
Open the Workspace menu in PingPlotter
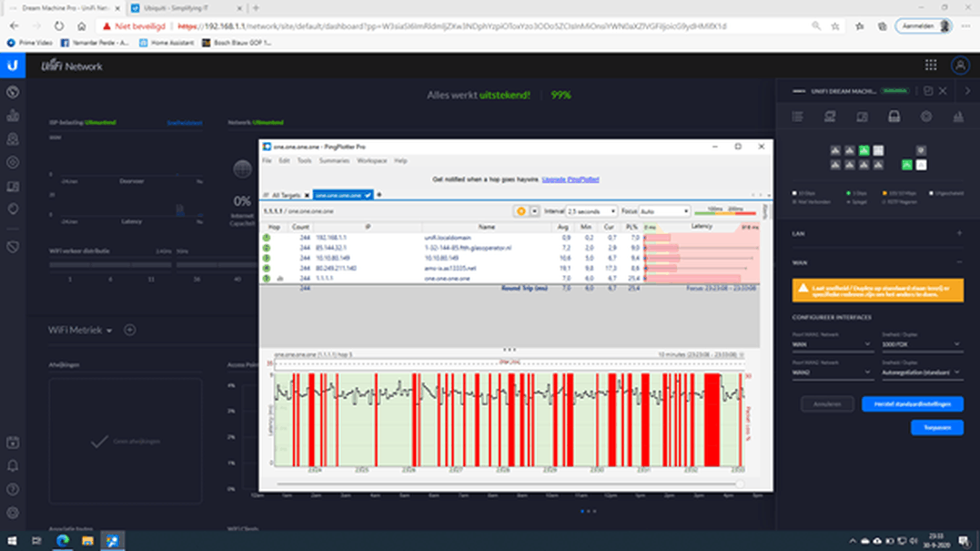click(x=372, y=160)
